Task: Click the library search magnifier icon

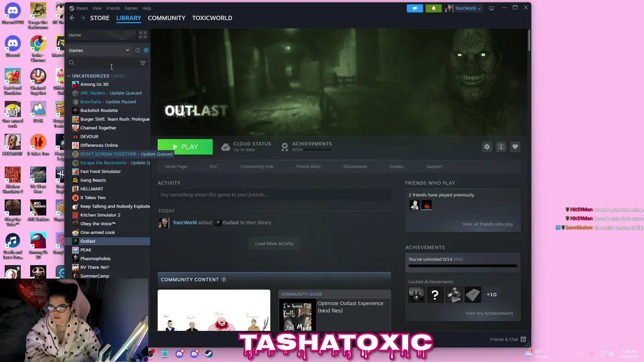Action: tap(71, 63)
